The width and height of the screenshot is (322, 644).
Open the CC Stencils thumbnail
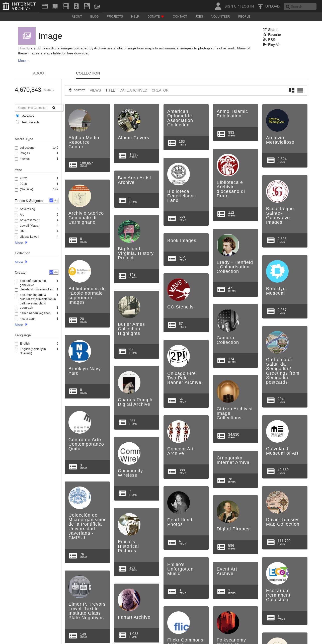[179, 290]
